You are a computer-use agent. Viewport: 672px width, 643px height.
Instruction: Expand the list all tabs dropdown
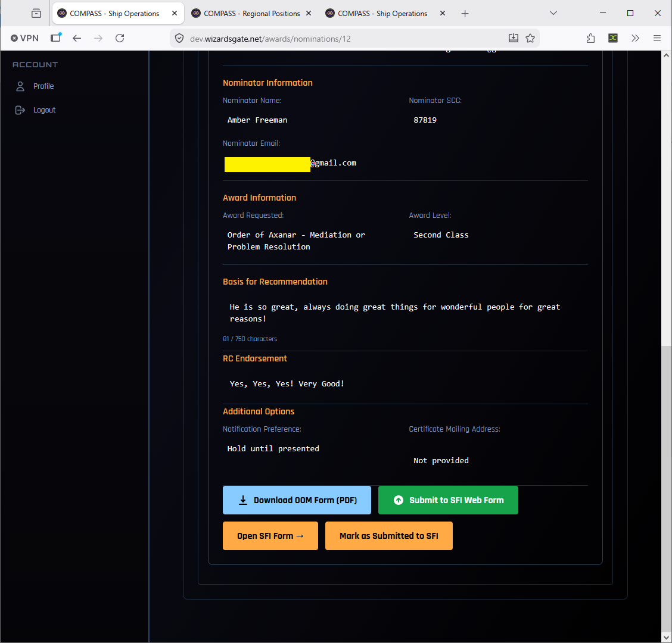[x=553, y=13]
